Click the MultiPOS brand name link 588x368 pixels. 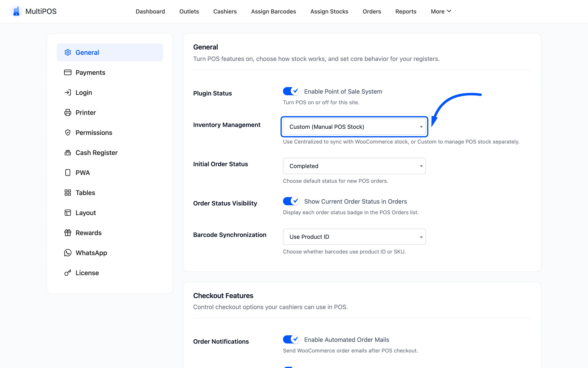click(x=41, y=11)
